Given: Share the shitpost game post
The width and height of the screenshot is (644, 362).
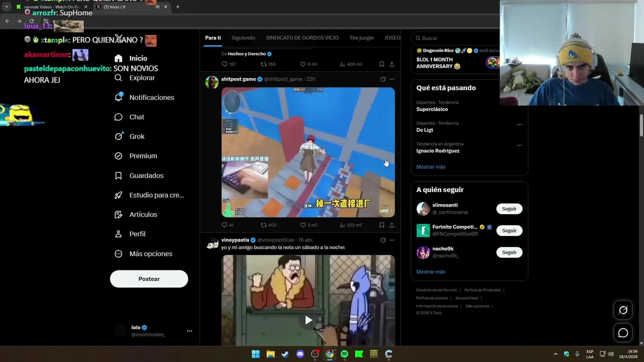Looking at the screenshot, I should [x=391, y=225].
